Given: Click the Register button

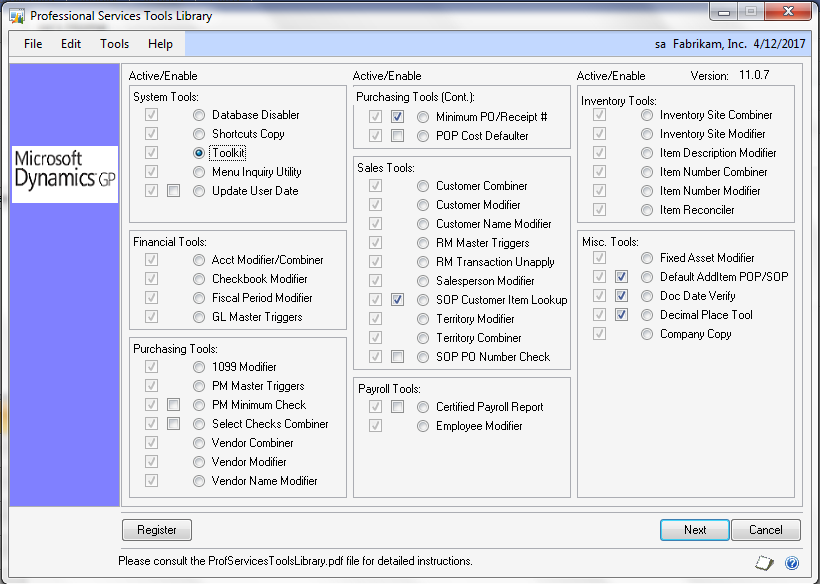Looking at the screenshot, I should click(157, 530).
